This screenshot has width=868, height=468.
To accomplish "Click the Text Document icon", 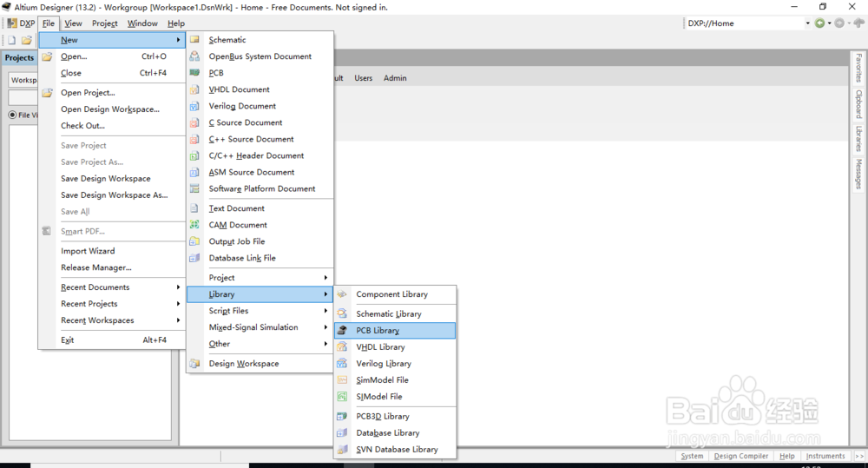I will [194, 208].
